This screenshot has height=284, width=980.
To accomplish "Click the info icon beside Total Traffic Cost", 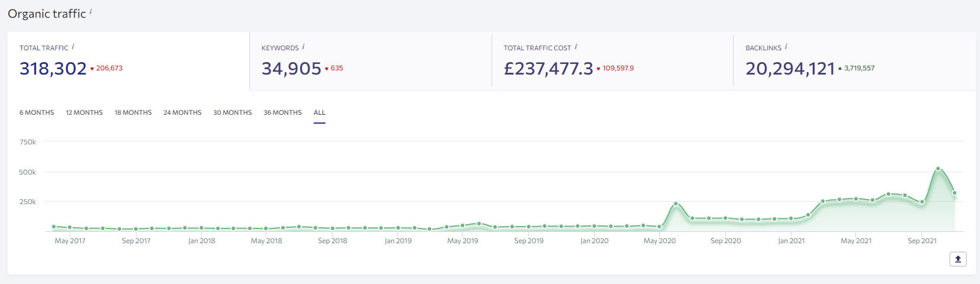I will tap(576, 47).
